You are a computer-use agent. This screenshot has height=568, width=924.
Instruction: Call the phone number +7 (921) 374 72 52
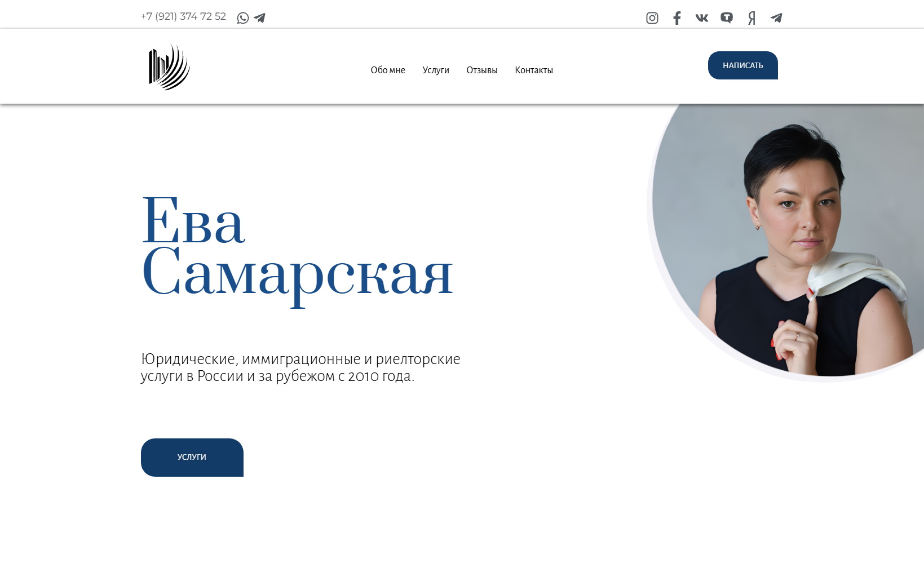click(183, 16)
